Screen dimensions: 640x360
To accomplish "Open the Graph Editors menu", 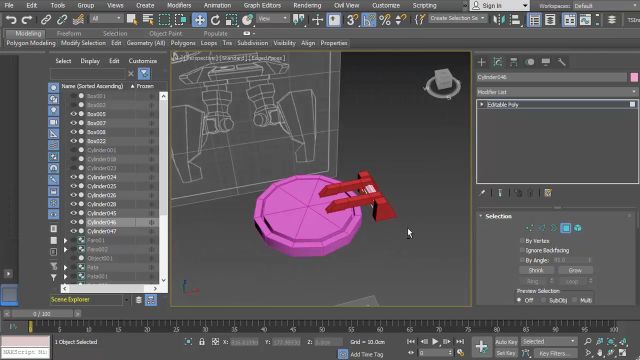I will point(262,5).
